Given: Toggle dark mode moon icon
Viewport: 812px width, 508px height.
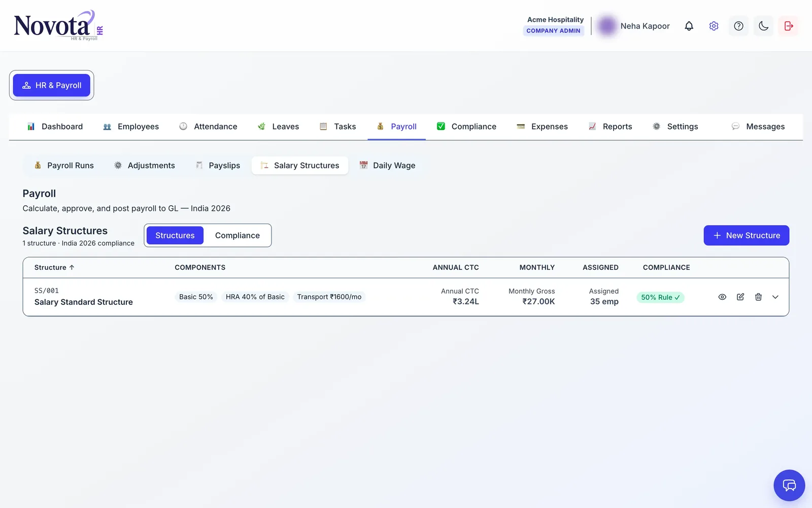Looking at the screenshot, I should coord(763,26).
